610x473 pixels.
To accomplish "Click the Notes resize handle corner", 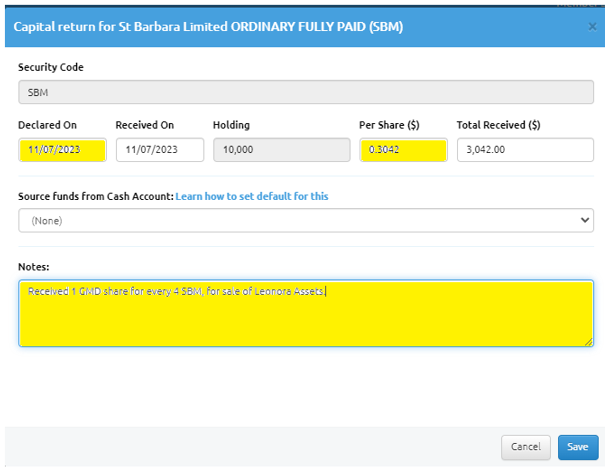I will (589, 342).
